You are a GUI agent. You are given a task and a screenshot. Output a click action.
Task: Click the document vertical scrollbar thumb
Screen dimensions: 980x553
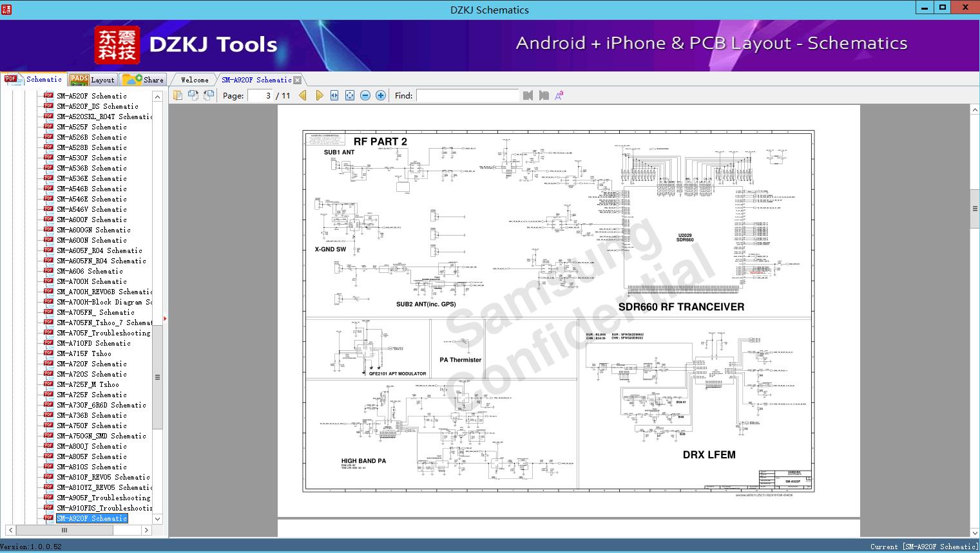click(975, 209)
